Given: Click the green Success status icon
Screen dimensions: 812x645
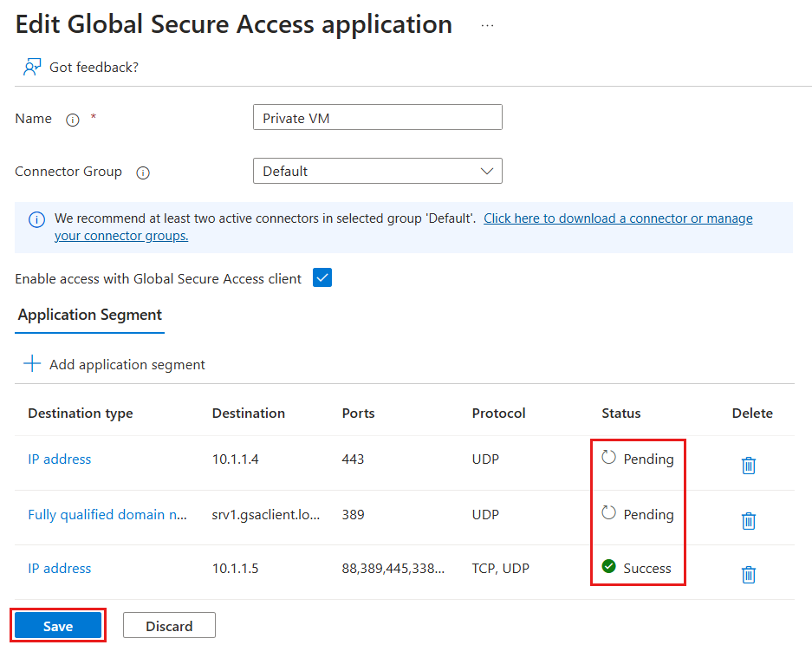Looking at the screenshot, I should click(609, 568).
